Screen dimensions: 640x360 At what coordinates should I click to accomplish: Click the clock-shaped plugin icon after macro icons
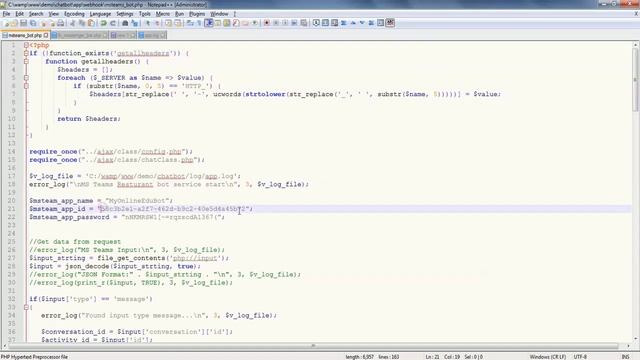(x=316, y=23)
